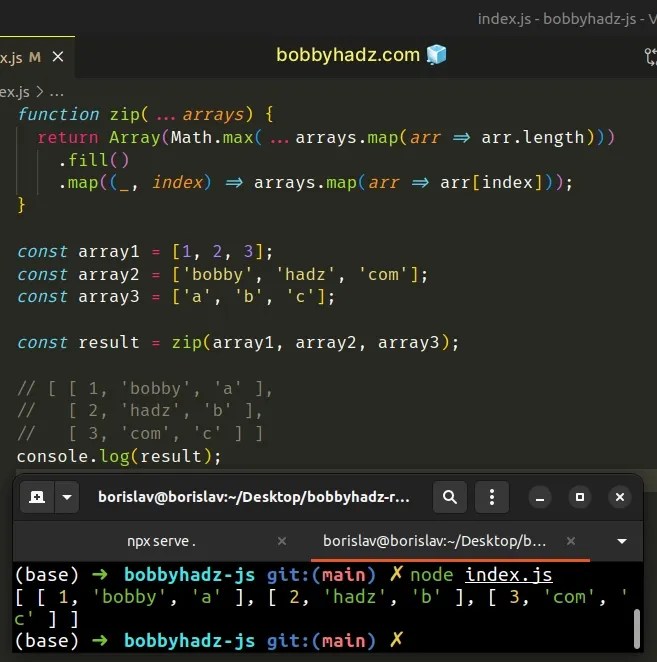The image size is (657, 662).
Task: Open the breadcrumb ellipsis after index.js
Action: pyautogui.click(x=57, y=92)
